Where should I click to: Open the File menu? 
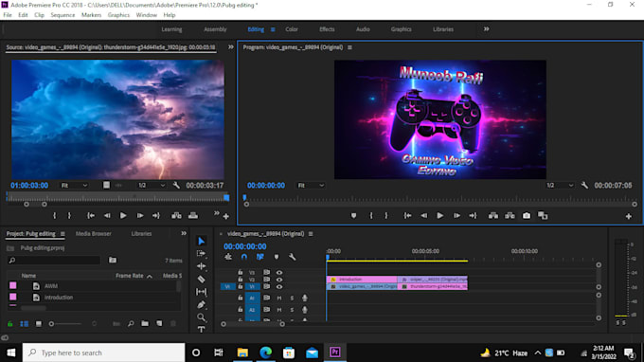[8, 15]
